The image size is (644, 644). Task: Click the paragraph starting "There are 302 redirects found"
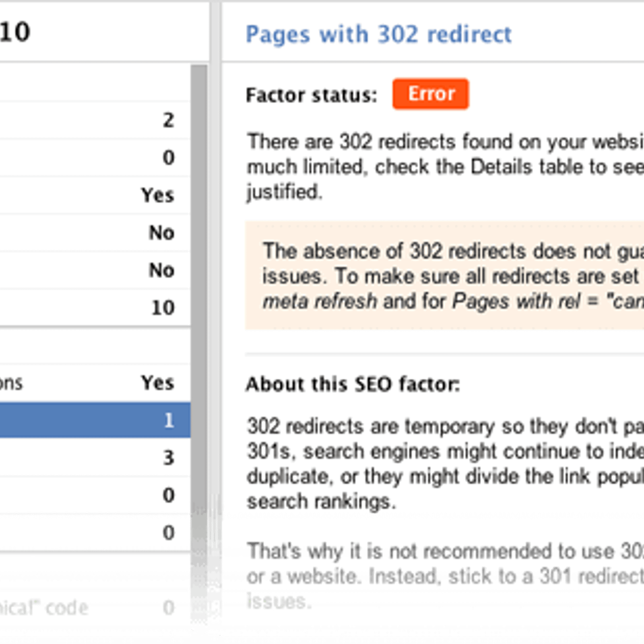(x=445, y=166)
